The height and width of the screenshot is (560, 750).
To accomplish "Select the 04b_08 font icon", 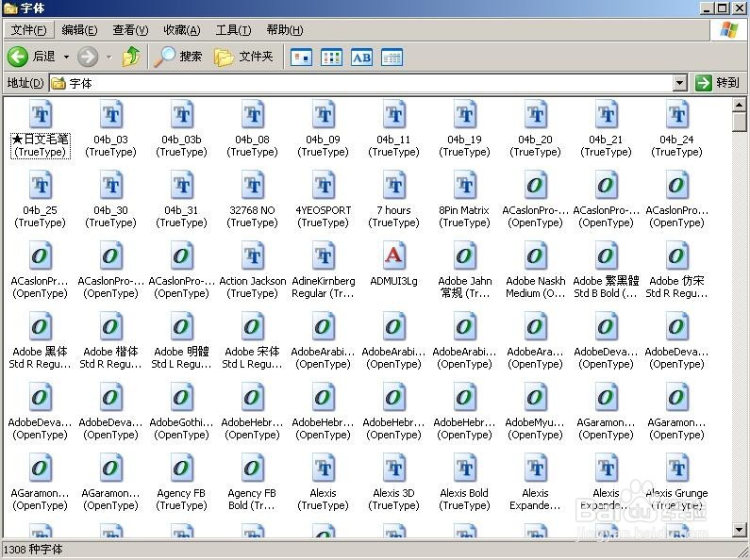I will [253, 114].
